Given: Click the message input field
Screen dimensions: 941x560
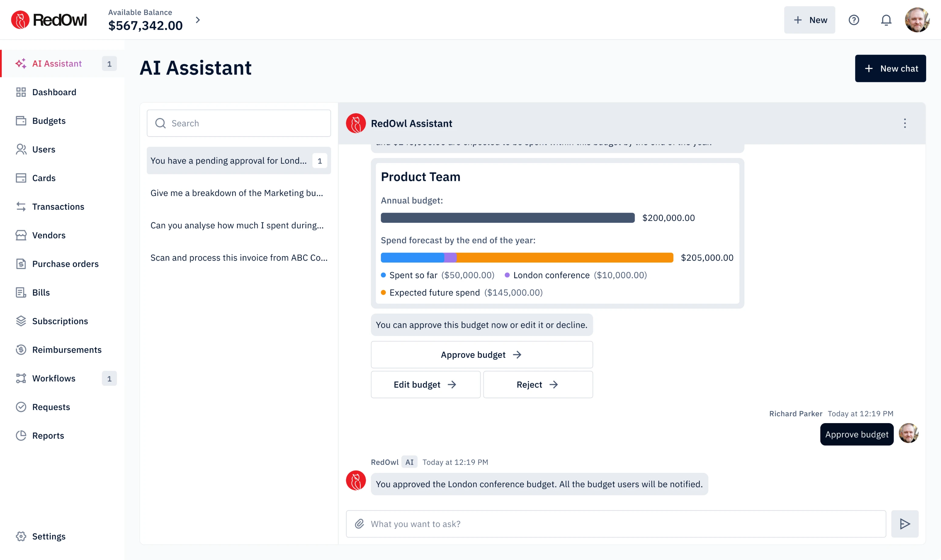Looking at the screenshot, I should coord(566,524).
